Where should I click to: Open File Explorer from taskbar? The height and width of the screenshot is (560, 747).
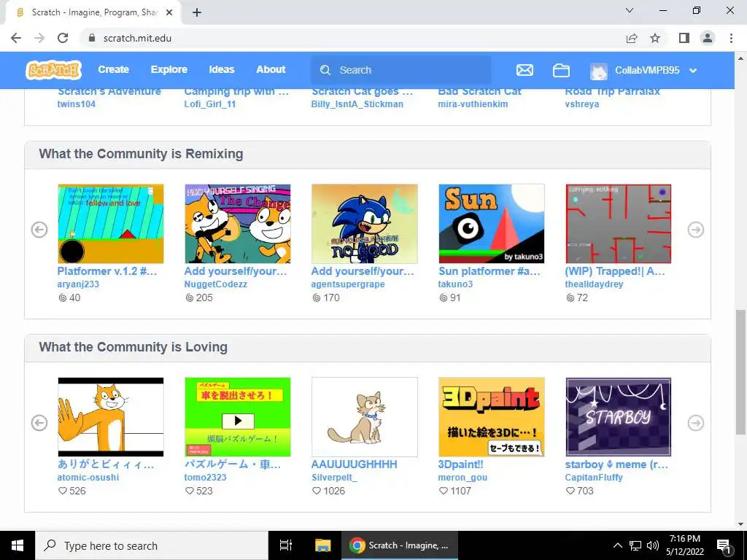(x=322, y=545)
